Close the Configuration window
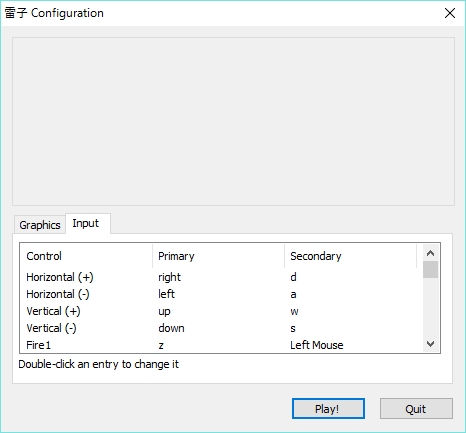This screenshot has height=433, width=466. pos(450,13)
